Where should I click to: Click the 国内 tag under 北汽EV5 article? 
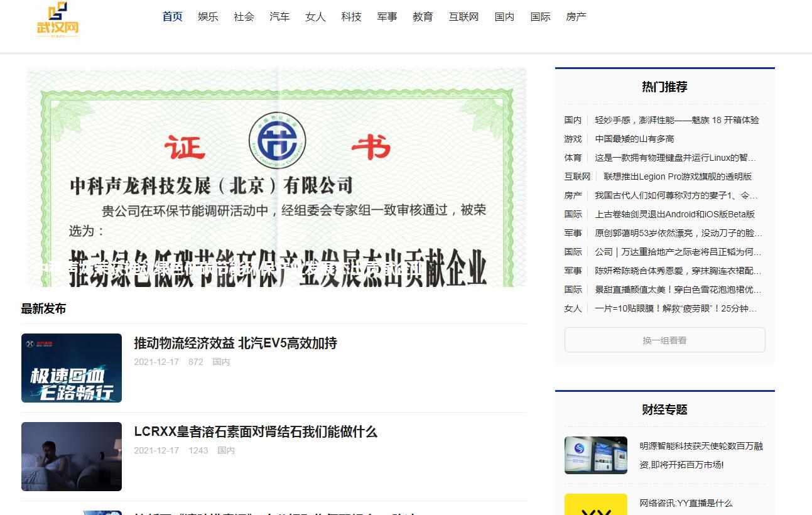coord(221,362)
